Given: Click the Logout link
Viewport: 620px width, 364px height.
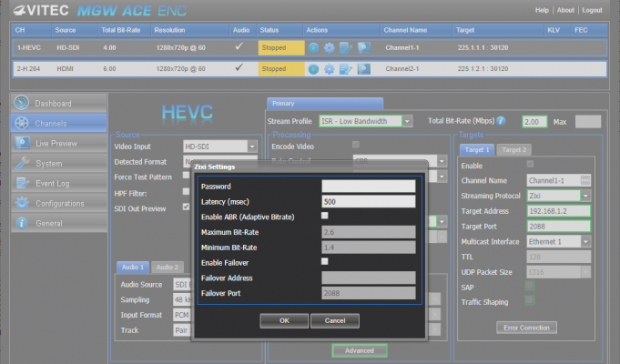Looking at the screenshot, I should [x=592, y=10].
